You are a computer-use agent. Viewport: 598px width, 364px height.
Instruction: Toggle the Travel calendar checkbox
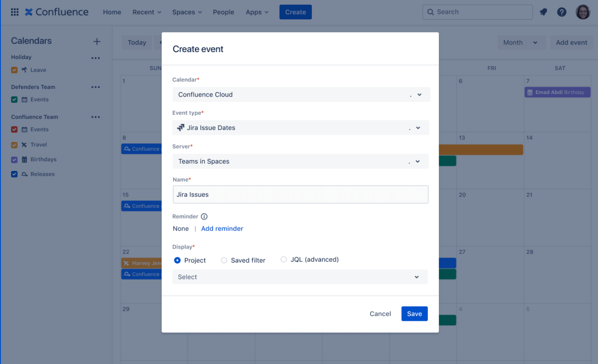(14, 145)
